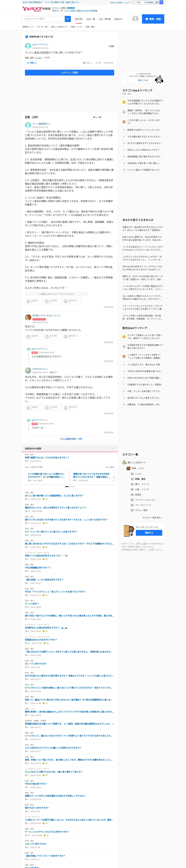
Task: Click the Yahoo! JAPAN logo
Action: 32,9
